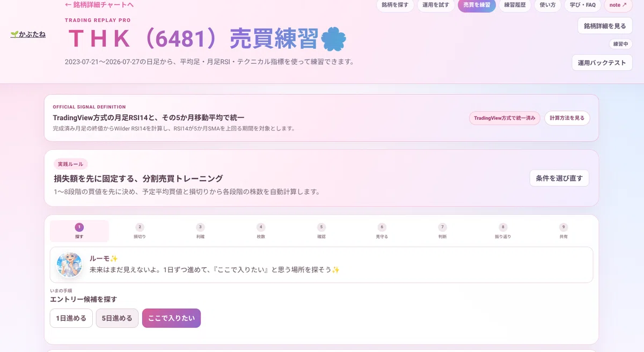This screenshot has width=644, height=352.
Task: Select 売買を練習 nav item
Action: click(477, 5)
